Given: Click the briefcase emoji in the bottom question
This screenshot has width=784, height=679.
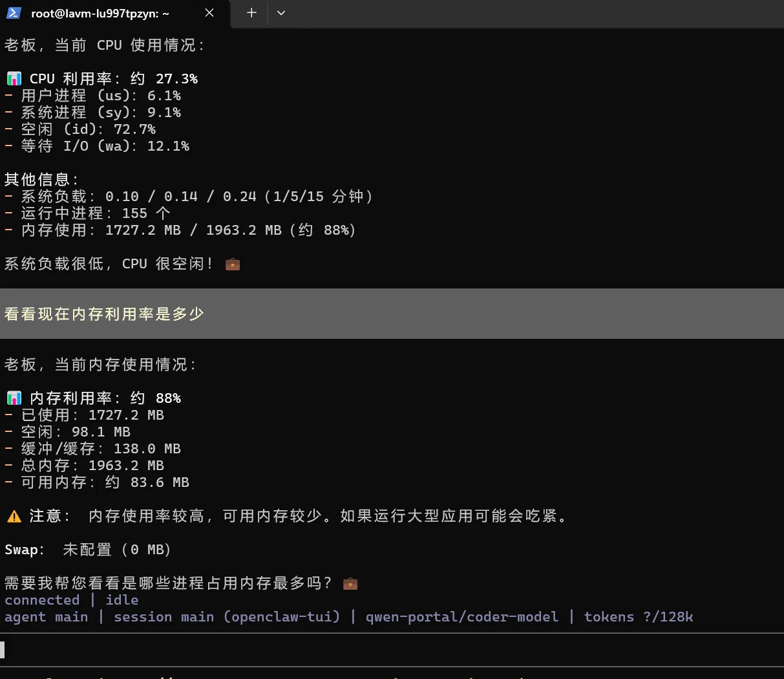Looking at the screenshot, I should (x=350, y=583).
